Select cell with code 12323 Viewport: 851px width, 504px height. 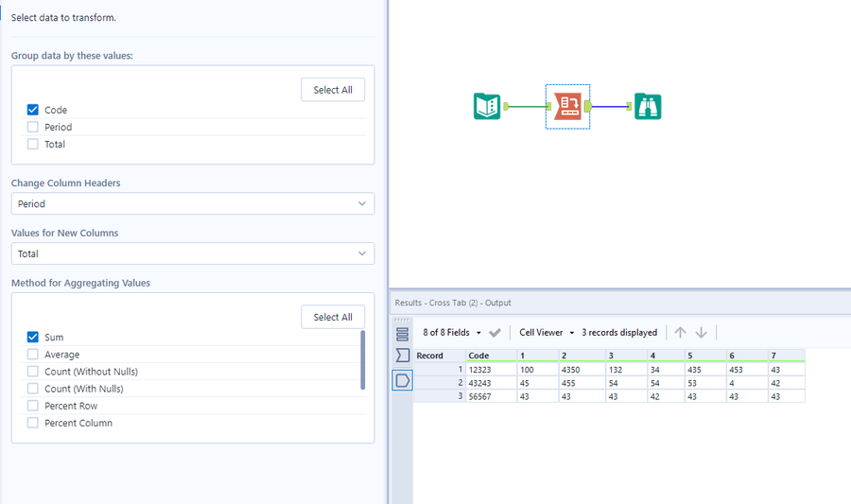491,370
